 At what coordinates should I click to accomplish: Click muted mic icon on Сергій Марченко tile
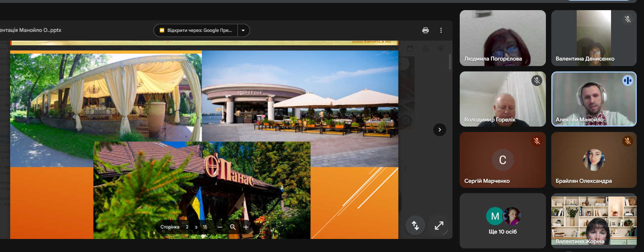point(537,141)
